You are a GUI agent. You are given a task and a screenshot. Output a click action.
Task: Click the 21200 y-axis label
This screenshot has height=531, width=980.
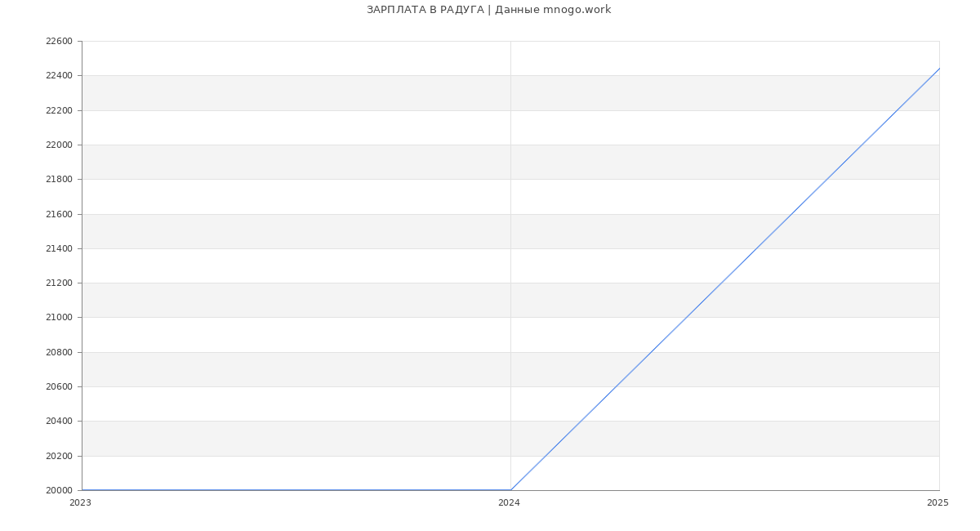(59, 283)
